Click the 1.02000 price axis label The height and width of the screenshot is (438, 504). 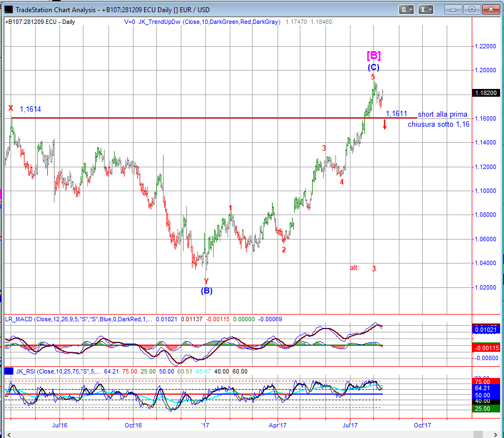[x=486, y=287]
